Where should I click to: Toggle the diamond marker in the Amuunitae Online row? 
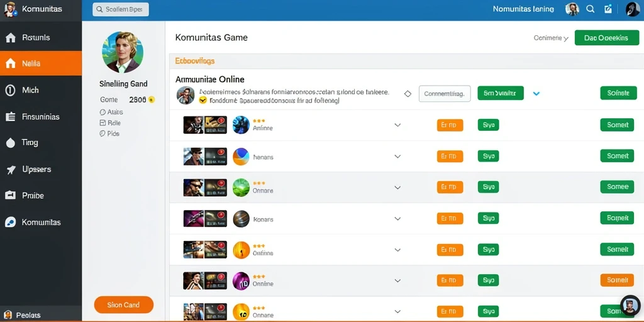[408, 94]
